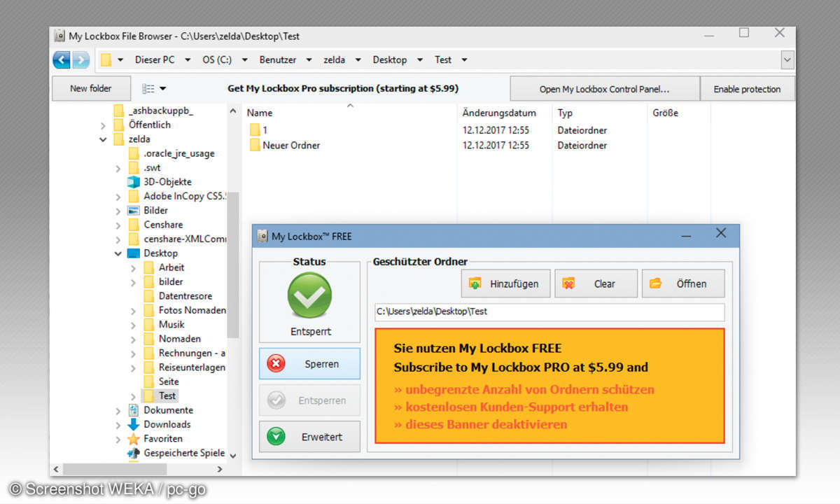Open the dropdown arrow after OS (C:)
The height and width of the screenshot is (504, 840).
click(245, 60)
